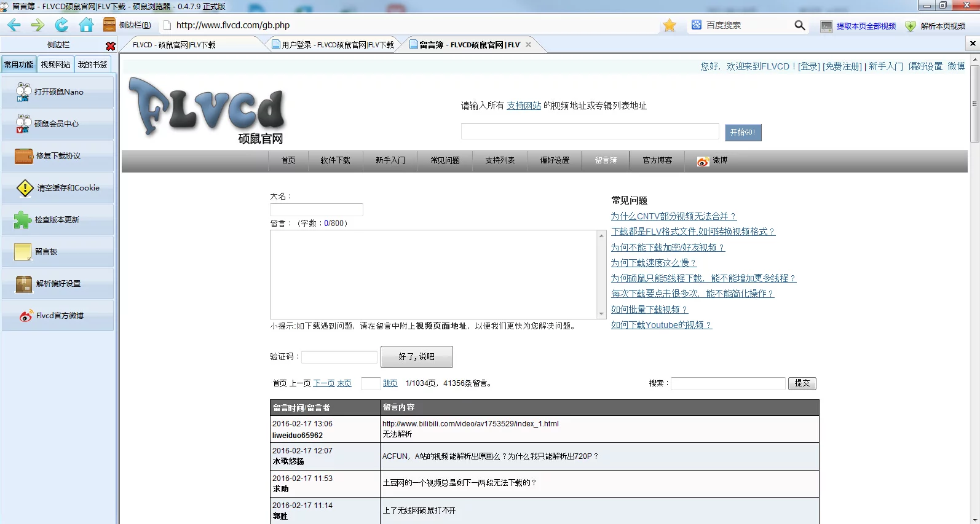The height and width of the screenshot is (524, 980).
Task: Click the close-all-tabs X at tab bar end
Action: click(x=973, y=44)
